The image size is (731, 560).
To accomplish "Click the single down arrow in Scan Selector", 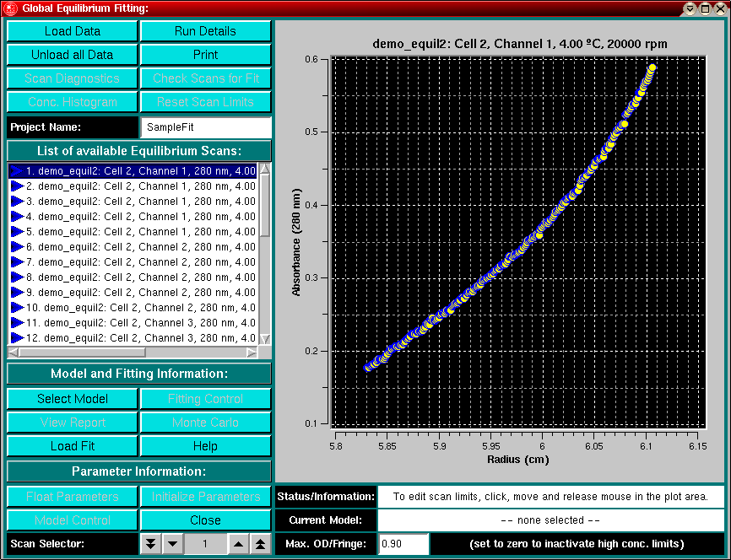I will pos(171,545).
